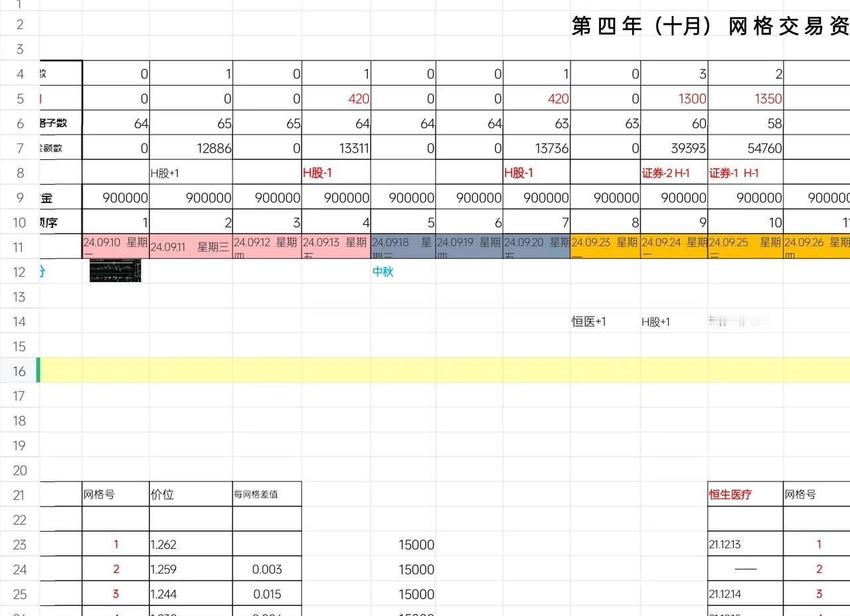The image size is (850, 616).
Task: Select the price cell 1.262
Action: tap(191, 544)
